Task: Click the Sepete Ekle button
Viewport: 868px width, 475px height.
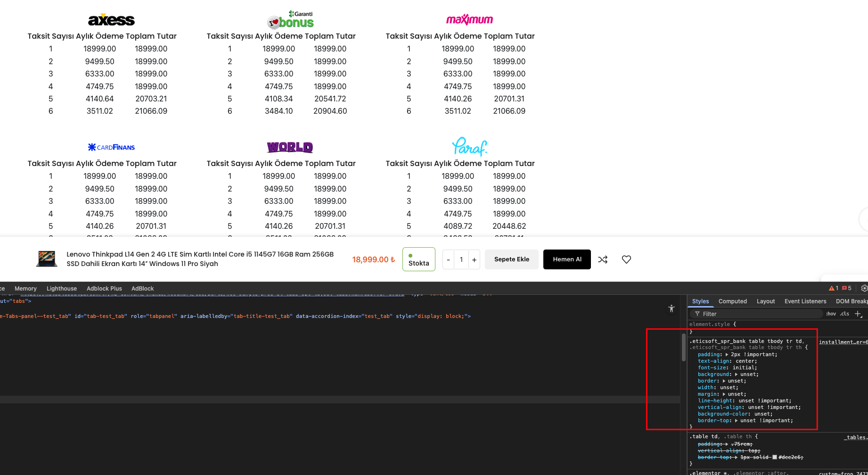Action: click(x=512, y=259)
